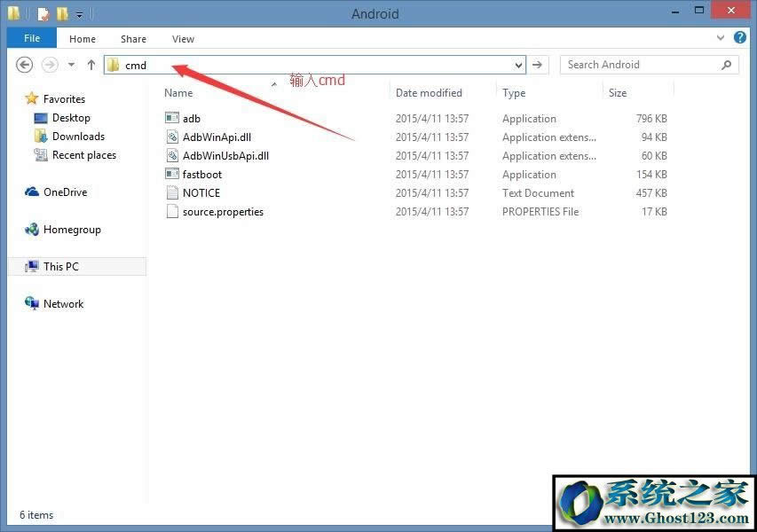Click the Search Android input field
Viewport: 757px width, 532px height.
coord(639,65)
